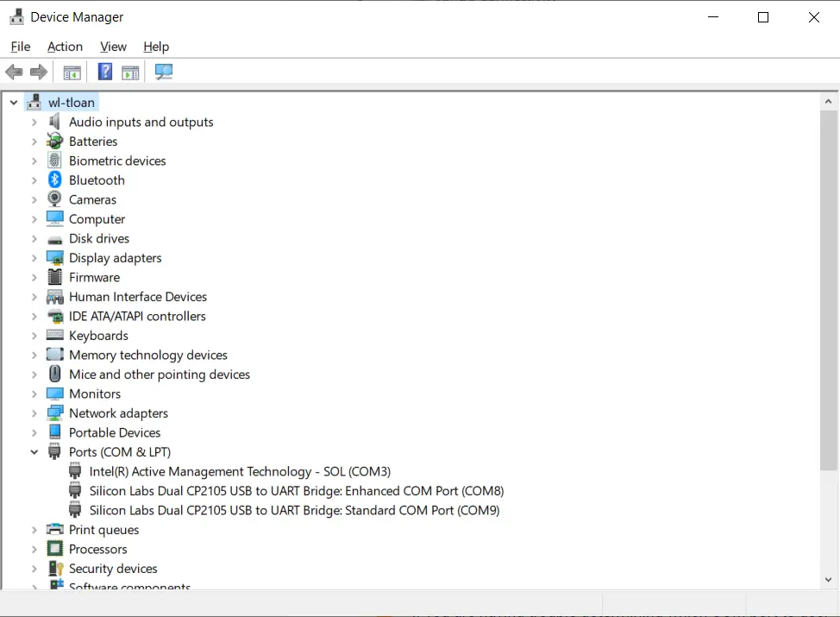Open Help via the blue question mark icon
The image size is (840, 617).
[105, 72]
